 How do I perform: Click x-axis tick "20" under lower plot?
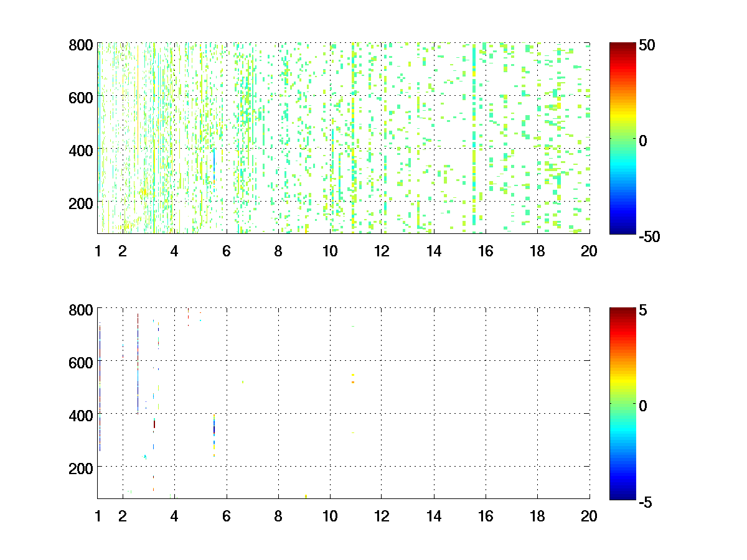click(589, 516)
